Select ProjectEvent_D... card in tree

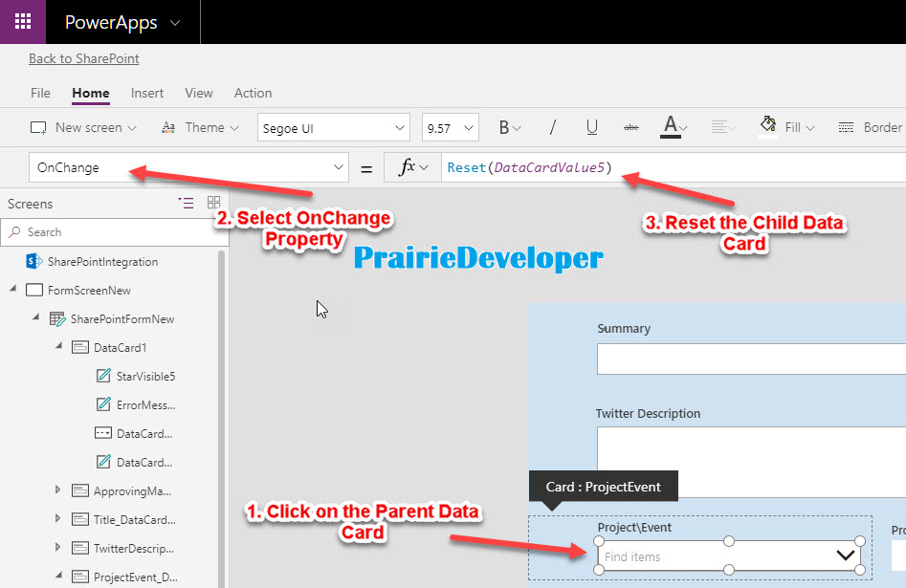135,577
